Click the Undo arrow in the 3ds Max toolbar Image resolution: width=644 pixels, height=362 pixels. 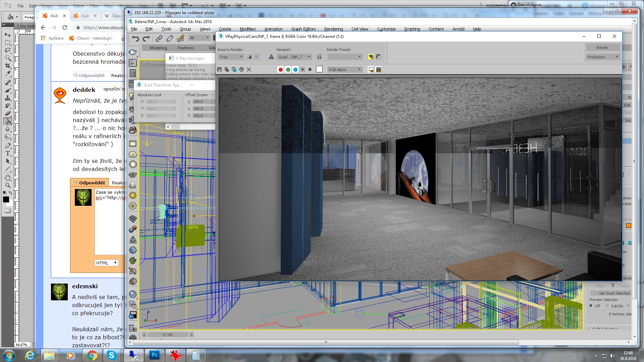coord(135,38)
